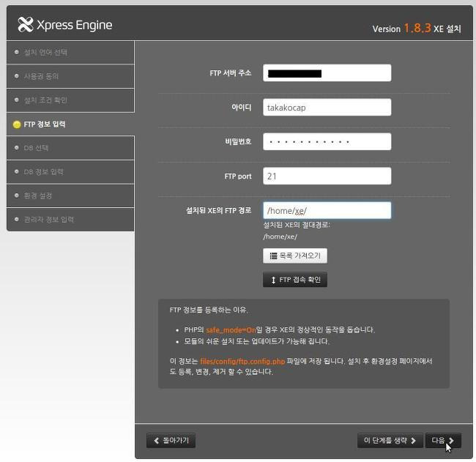476x462 pixels.
Task: Click the left chevron on 돌아가기
Action: pyautogui.click(x=156, y=441)
